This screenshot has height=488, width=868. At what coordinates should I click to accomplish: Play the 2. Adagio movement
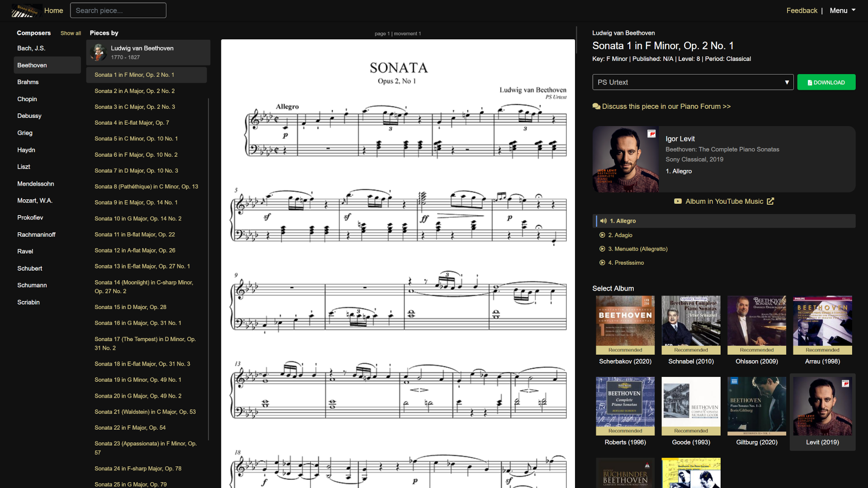[x=603, y=235]
